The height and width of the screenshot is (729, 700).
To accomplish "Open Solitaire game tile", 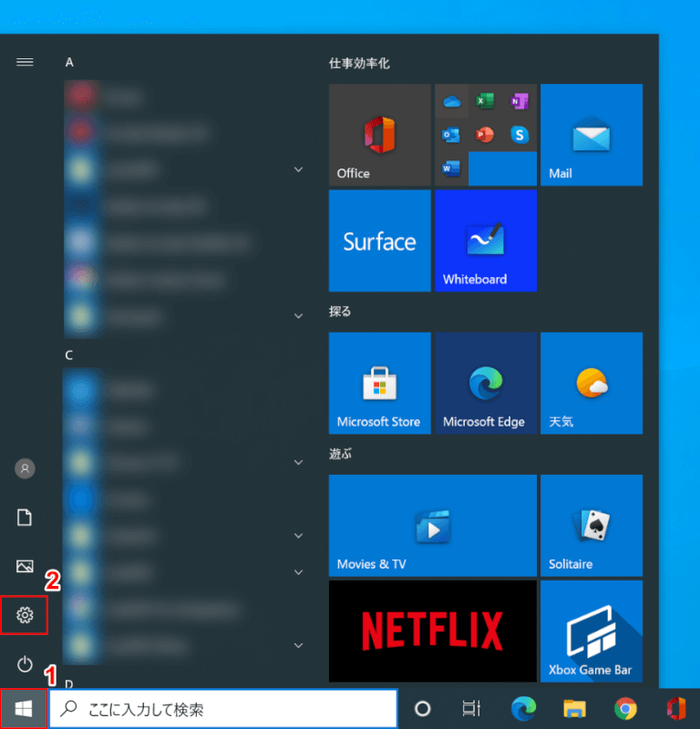I will (591, 525).
